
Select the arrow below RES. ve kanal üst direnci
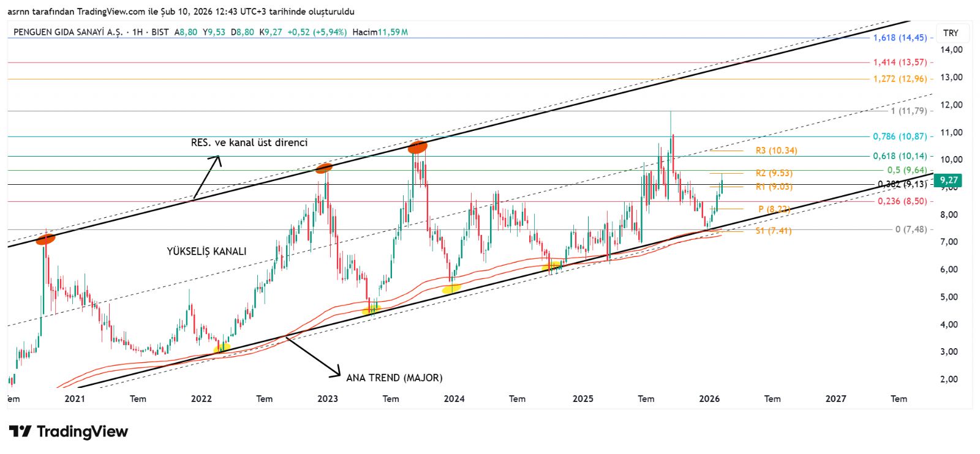(x=207, y=177)
